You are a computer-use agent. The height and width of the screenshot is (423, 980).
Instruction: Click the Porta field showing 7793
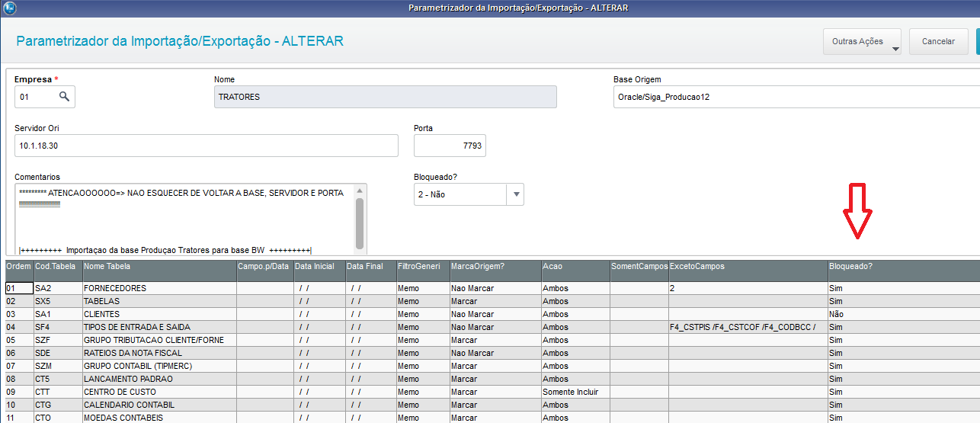450,146
